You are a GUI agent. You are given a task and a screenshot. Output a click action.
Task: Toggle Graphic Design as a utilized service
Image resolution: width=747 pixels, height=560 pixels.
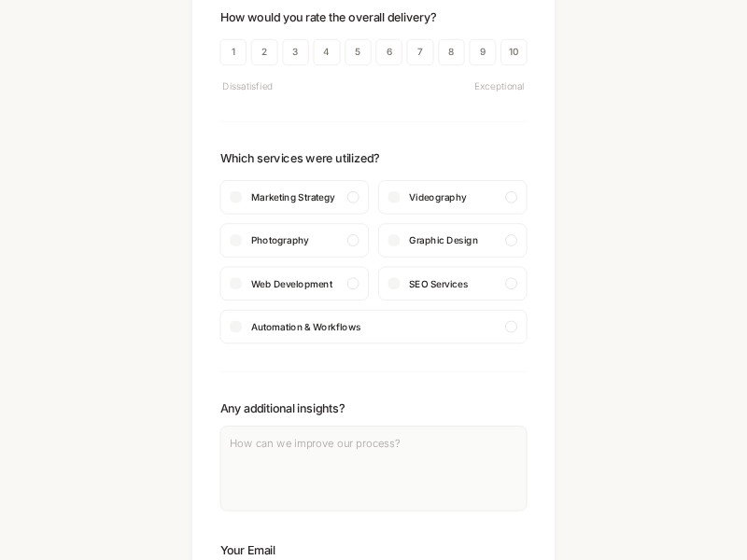(x=453, y=240)
